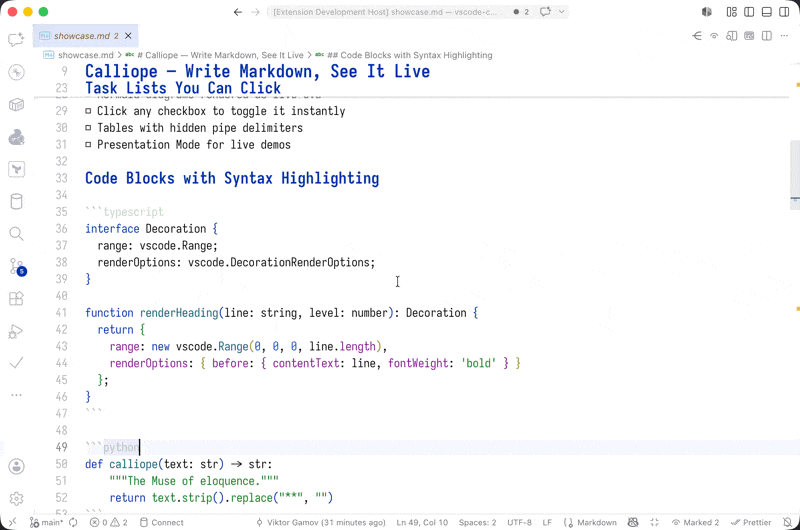Open the Terraform view in activity bar
The height and width of the screenshot is (530, 800).
point(16,169)
